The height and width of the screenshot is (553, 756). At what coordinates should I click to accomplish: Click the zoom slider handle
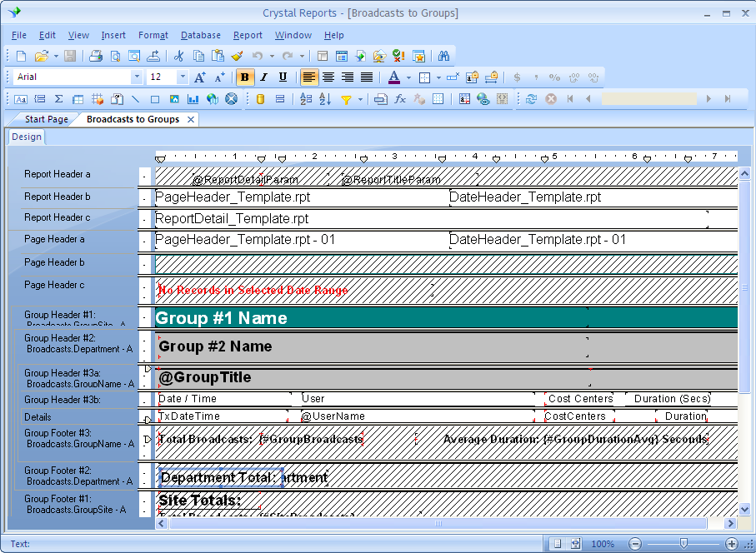point(683,544)
